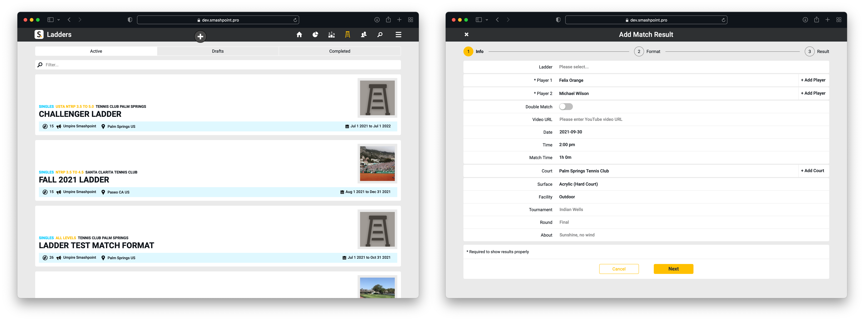Click the Video URL input field

pyautogui.click(x=646, y=119)
